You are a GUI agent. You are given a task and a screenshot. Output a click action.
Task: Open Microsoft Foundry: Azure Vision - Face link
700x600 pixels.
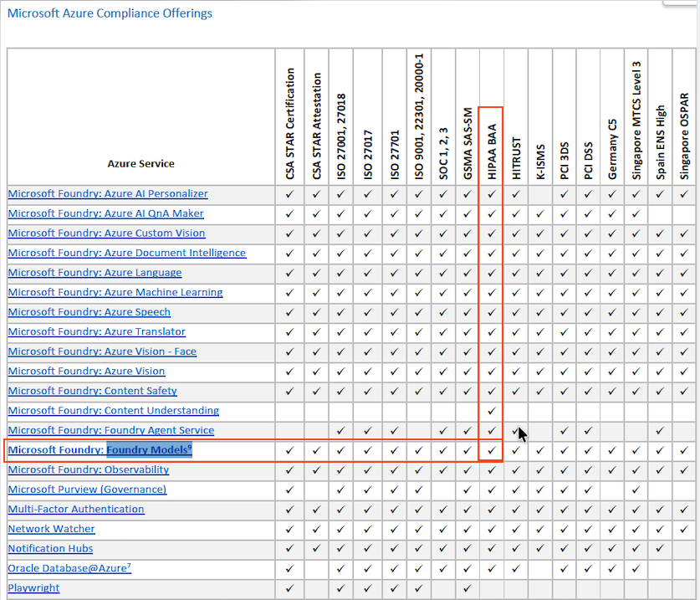[x=102, y=351]
